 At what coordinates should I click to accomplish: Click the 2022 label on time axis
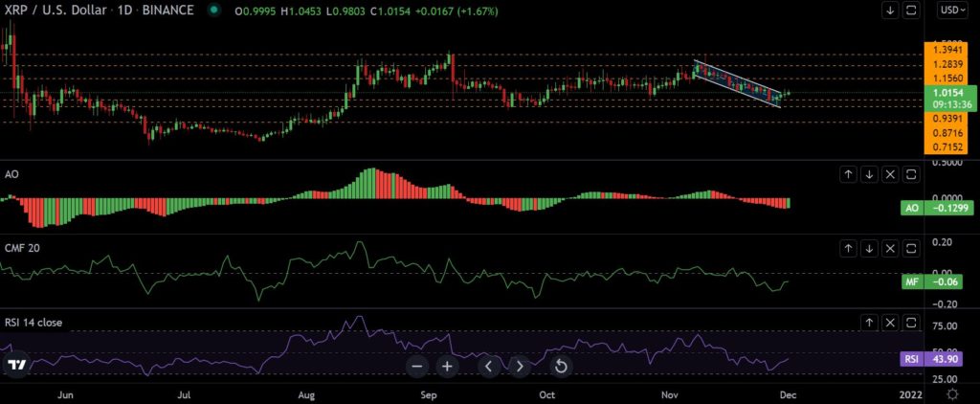pos(911,394)
